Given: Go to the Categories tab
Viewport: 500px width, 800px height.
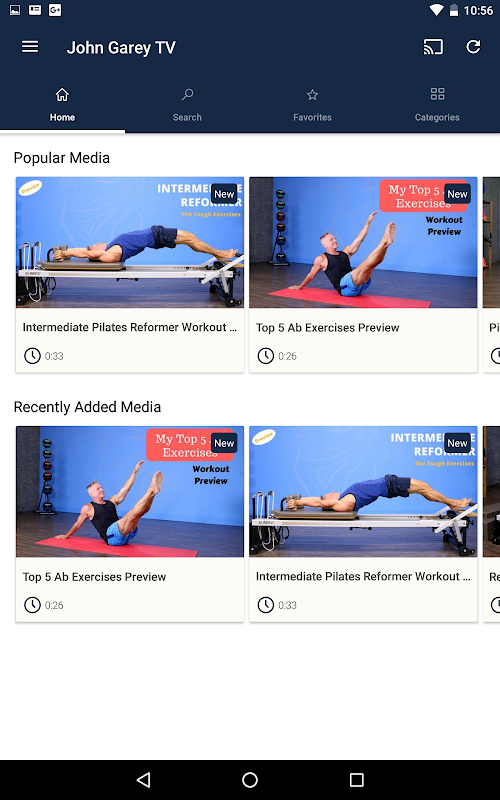Looking at the screenshot, I should 437,105.
